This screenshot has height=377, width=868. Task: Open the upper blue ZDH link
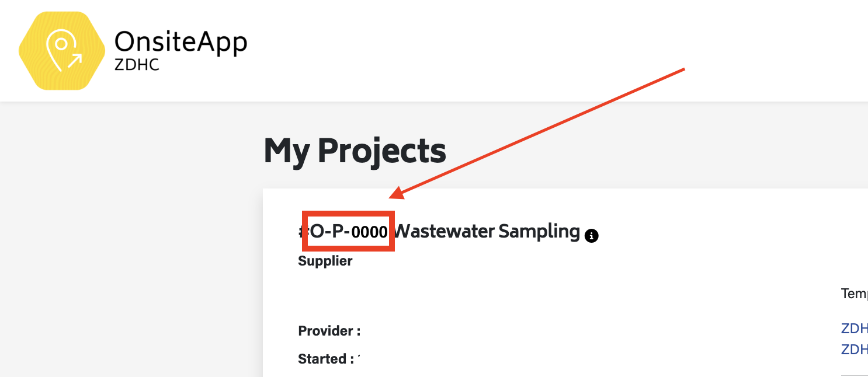(x=853, y=328)
